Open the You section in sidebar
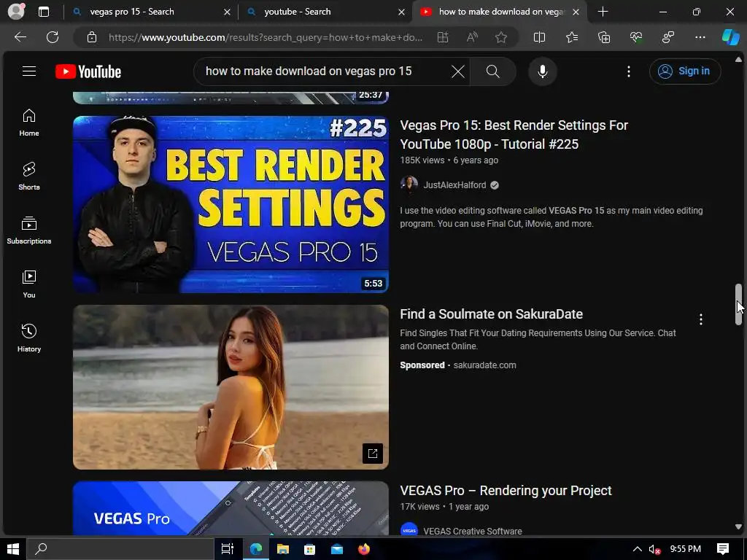 [29, 284]
